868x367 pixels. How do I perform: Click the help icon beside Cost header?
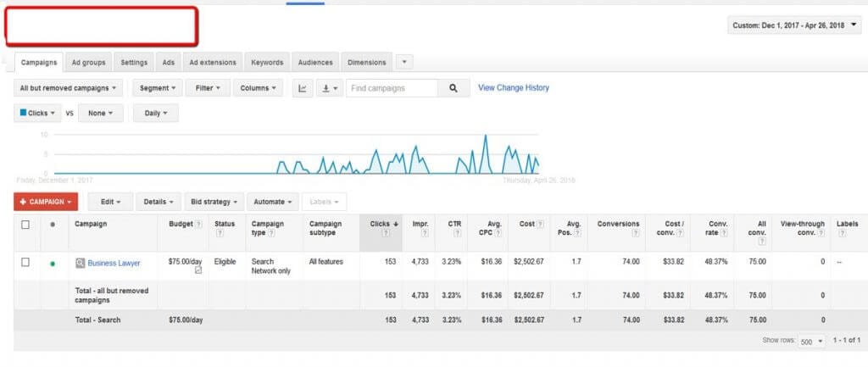pyautogui.click(x=541, y=225)
